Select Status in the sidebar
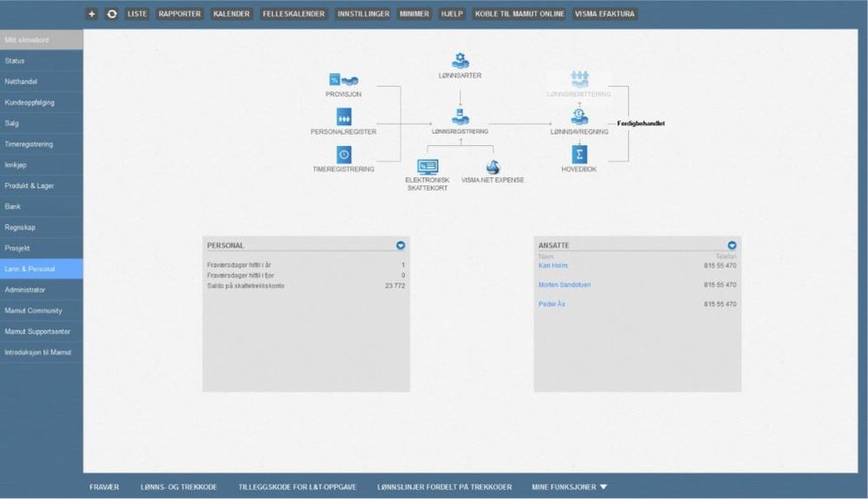 [x=42, y=61]
